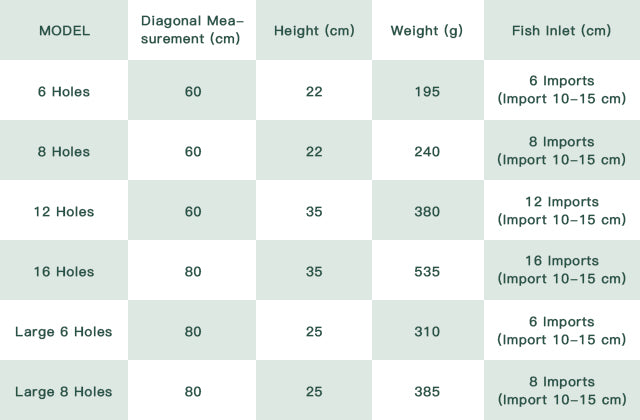Select the Large 6 Holes cell
The width and height of the screenshot is (640, 420).
click(x=64, y=331)
